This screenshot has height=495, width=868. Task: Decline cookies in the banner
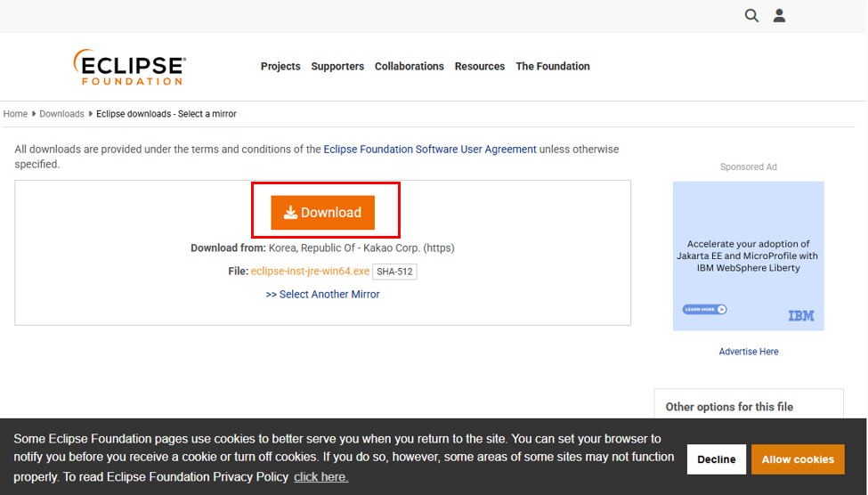[x=717, y=459]
